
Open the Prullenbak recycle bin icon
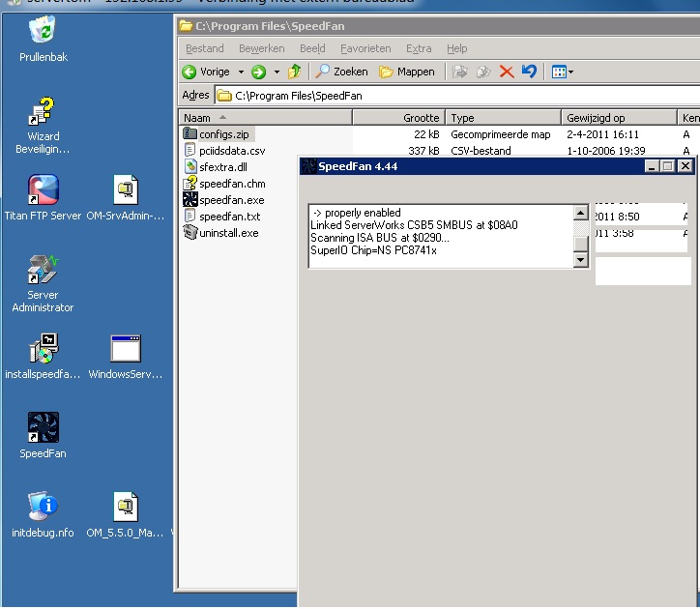pos(43,40)
